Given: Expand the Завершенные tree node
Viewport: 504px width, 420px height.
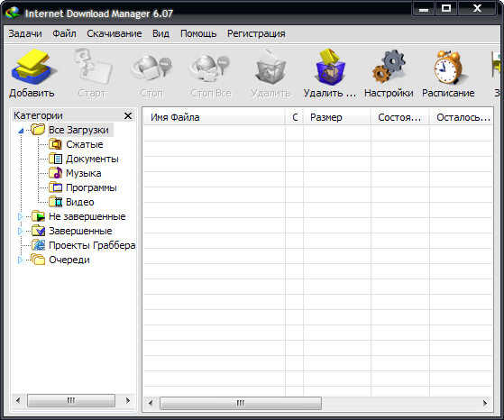Looking at the screenshot, I should point(20,231).
